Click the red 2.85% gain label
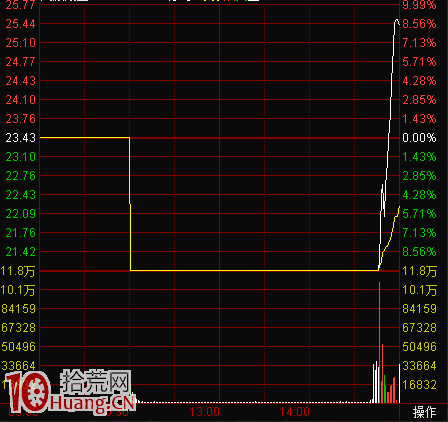 point(419,100)
